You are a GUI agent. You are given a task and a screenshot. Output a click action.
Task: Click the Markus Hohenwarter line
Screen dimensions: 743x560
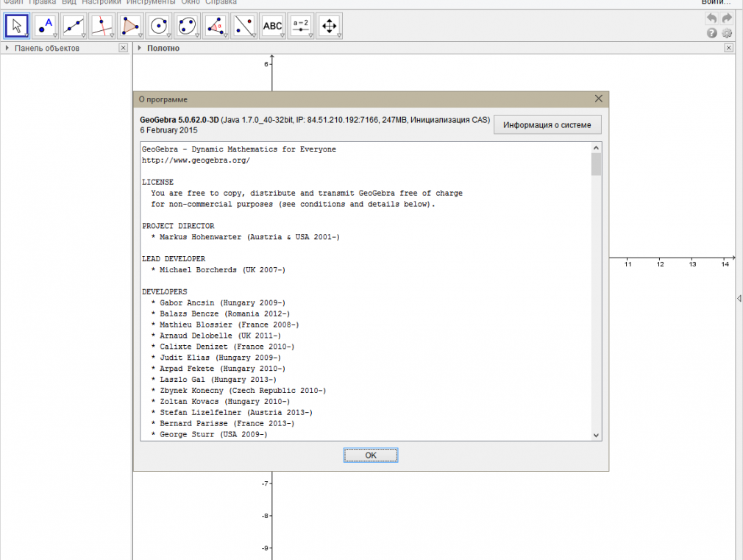(246, 237)
